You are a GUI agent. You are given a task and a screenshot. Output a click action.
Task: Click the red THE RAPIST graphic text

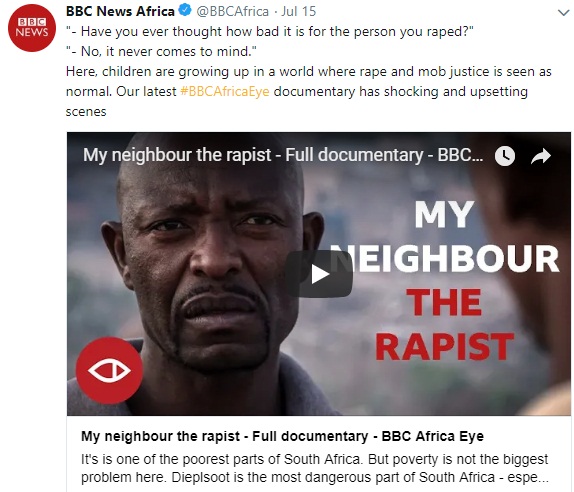coord(444,325)
